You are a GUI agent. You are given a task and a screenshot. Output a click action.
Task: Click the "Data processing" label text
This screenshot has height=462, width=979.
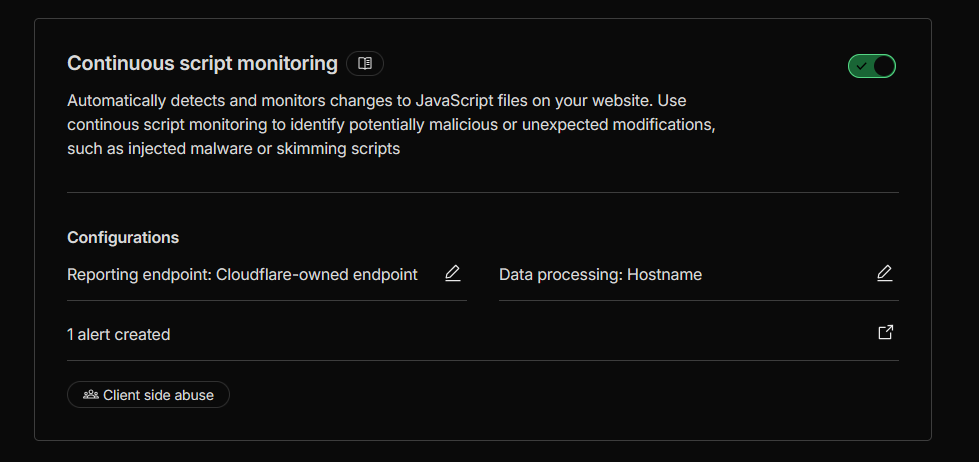(x=560, y=274)
